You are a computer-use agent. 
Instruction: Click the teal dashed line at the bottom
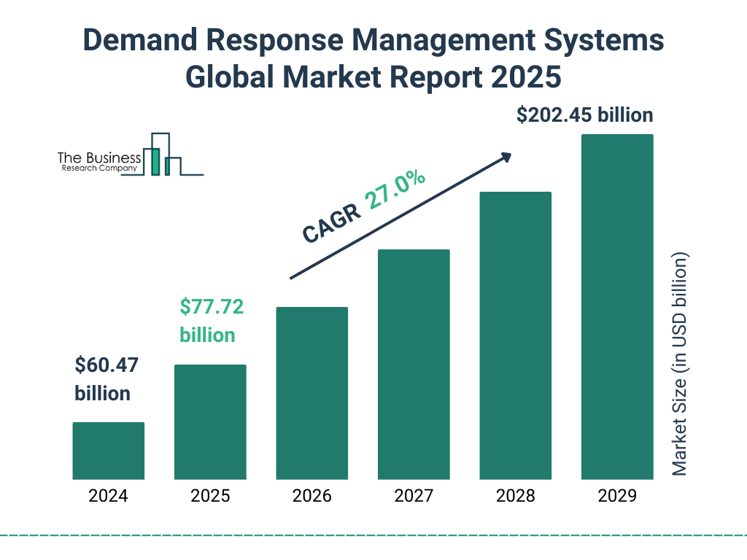tap(373, 534)
